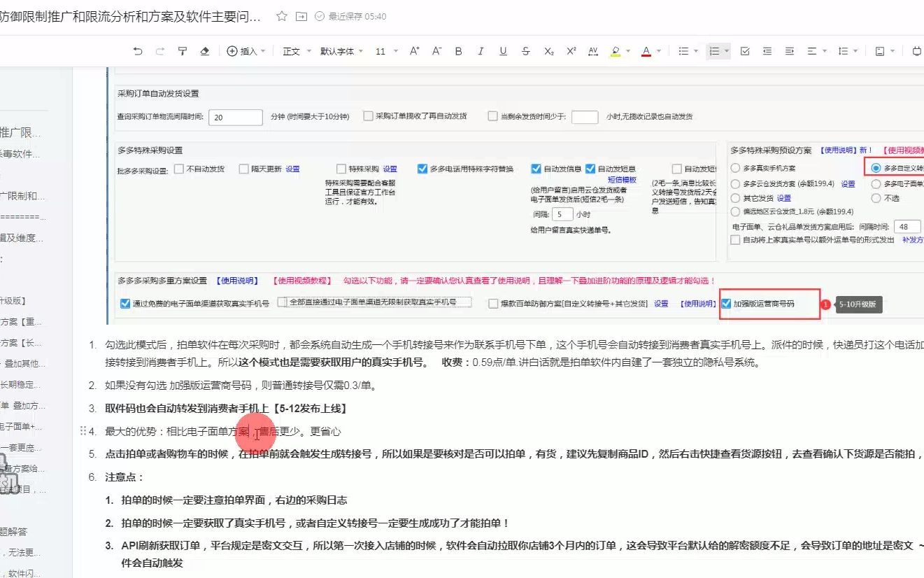Click the paragraph starting '点击拍单或者购物车的时候'
The image size is (924, 578).
pos(514,454)
